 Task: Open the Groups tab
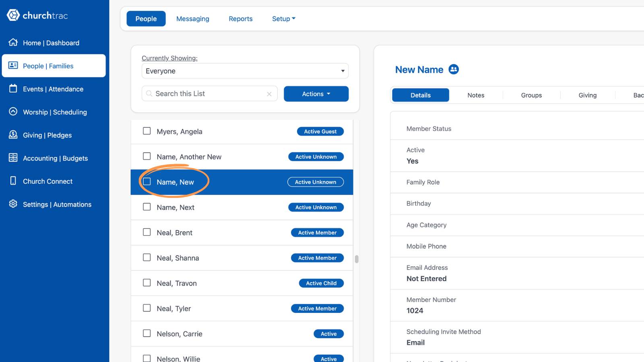(531, 95)
